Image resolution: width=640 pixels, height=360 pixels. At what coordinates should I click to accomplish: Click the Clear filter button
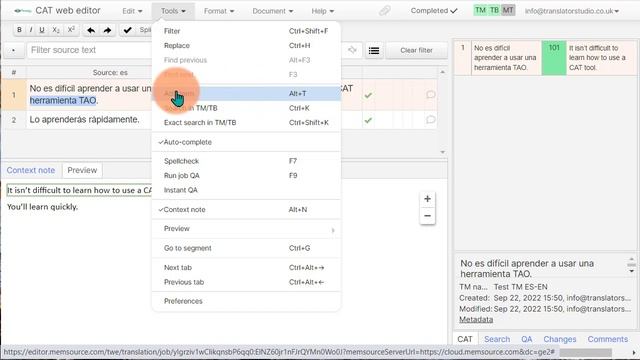point(416,51)
